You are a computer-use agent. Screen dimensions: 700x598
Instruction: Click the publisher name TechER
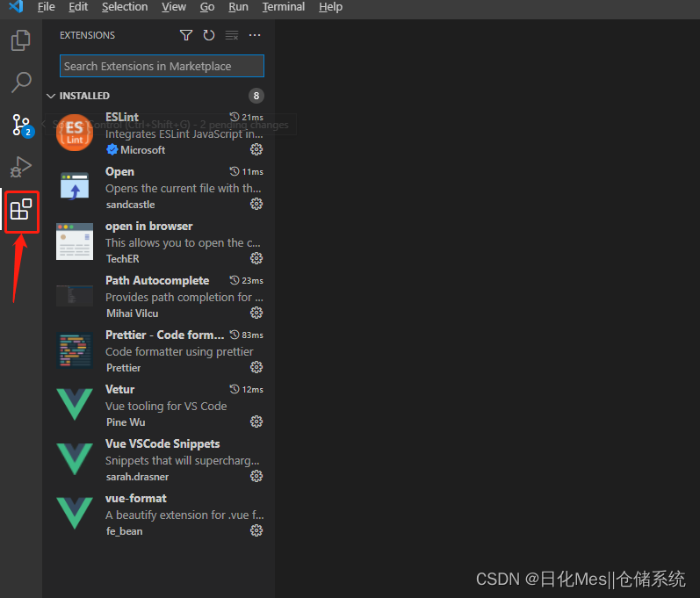coord(123,259)
